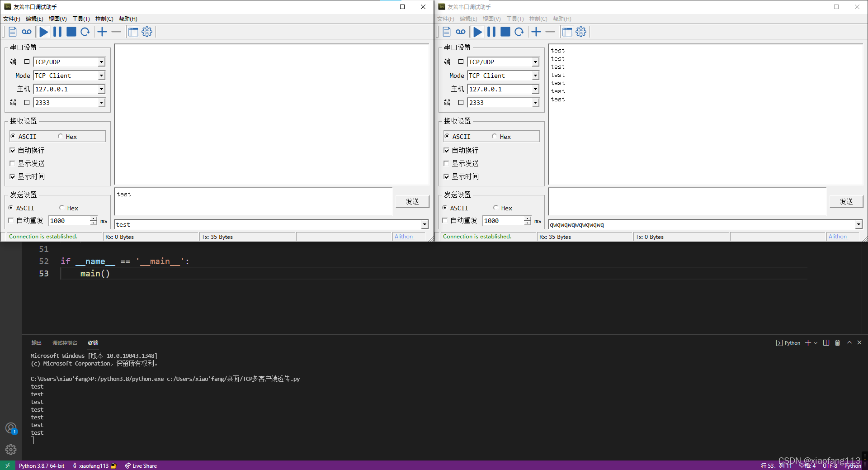This screenshot has width=868, height=470.
Task: Open the 工具(T) menu in left window
Action: tap(81, 19)
